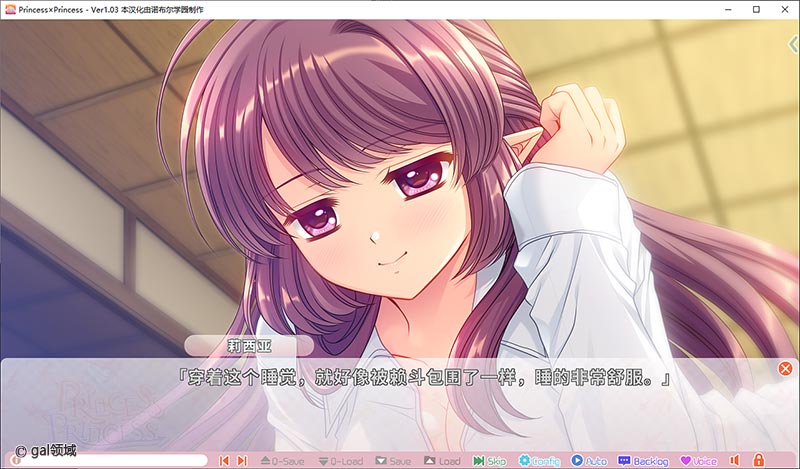The width and height of the screenshot is (800, 469).
Task: Open the Backlog history
Action: 643,461
